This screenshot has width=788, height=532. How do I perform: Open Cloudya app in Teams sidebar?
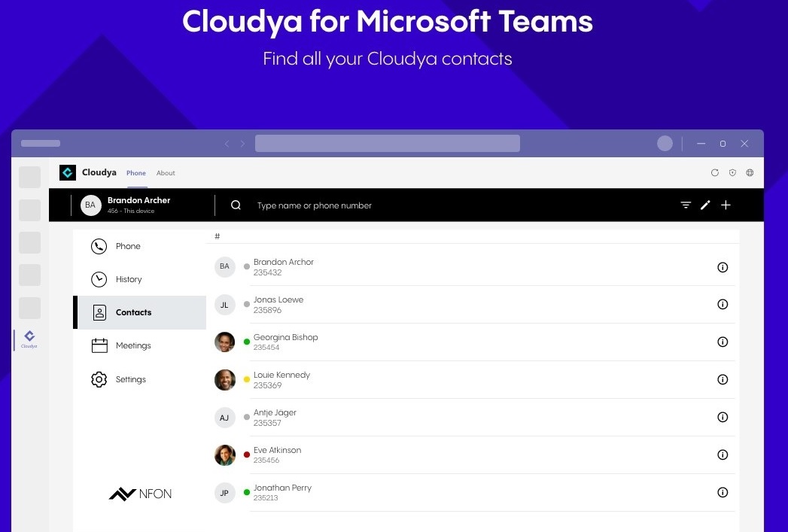tap(29, 339)
